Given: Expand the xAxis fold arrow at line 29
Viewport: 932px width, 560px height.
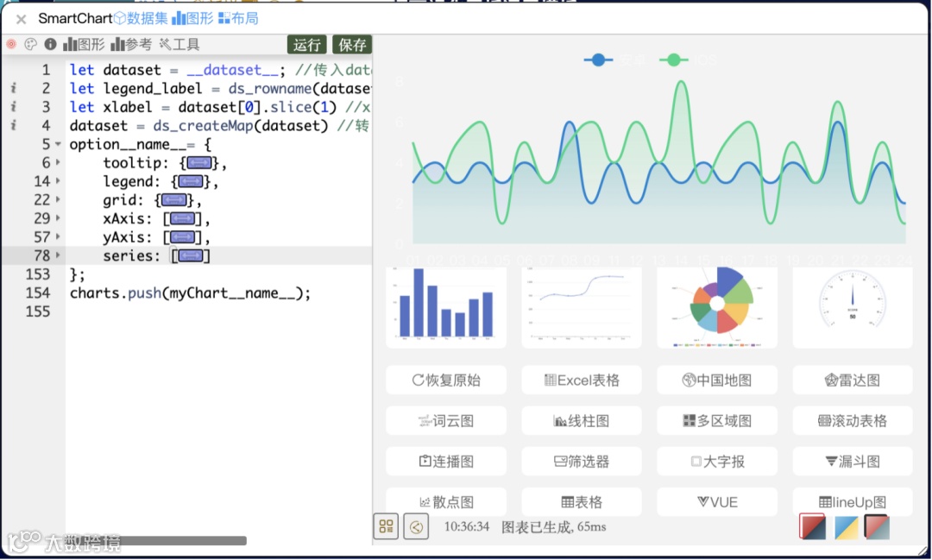Looking at the screenshot, I should coord(59,218).
